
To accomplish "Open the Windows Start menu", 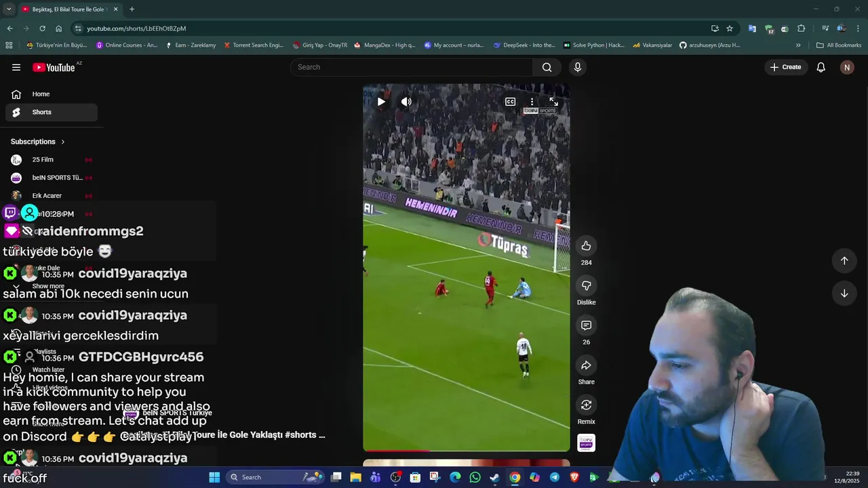I will coord(214,477).
